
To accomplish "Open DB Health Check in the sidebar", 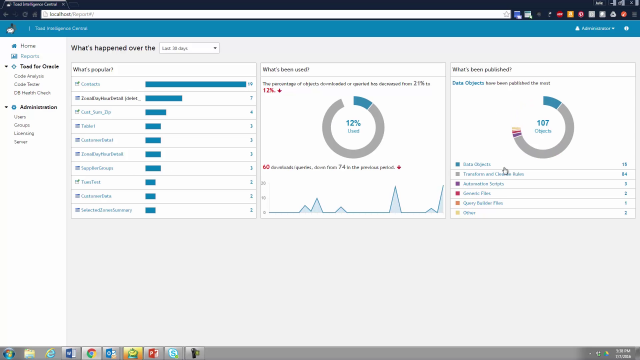I will coord(32,93).
